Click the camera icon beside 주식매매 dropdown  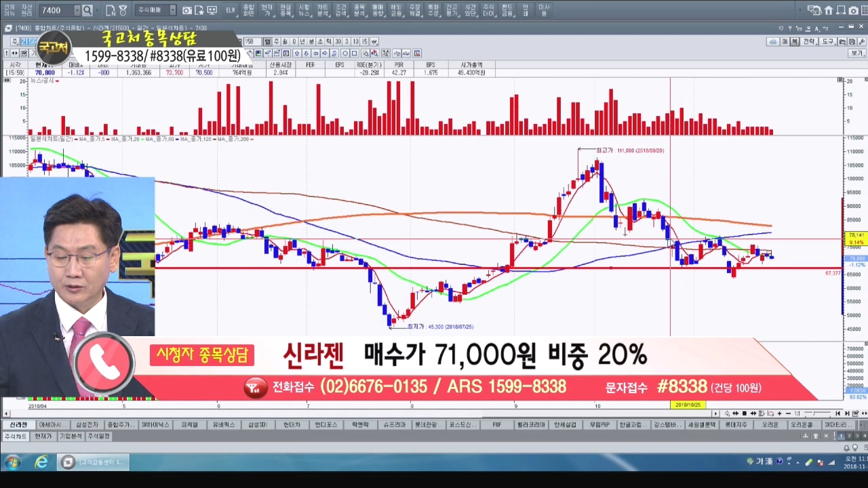click(x=186, y=10)
